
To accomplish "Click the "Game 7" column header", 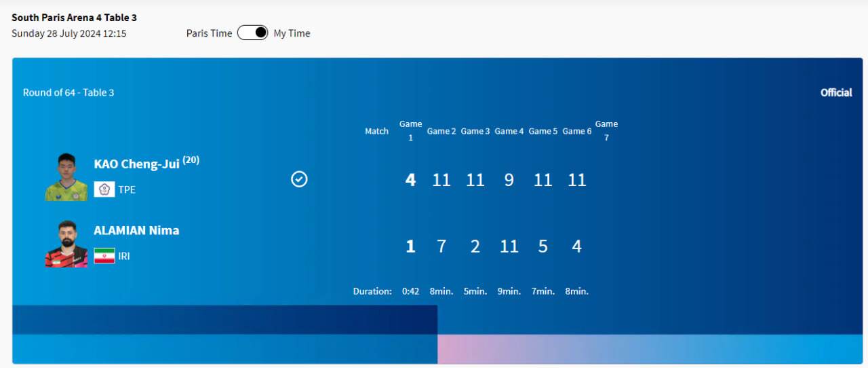I will [x=606, y=130].
